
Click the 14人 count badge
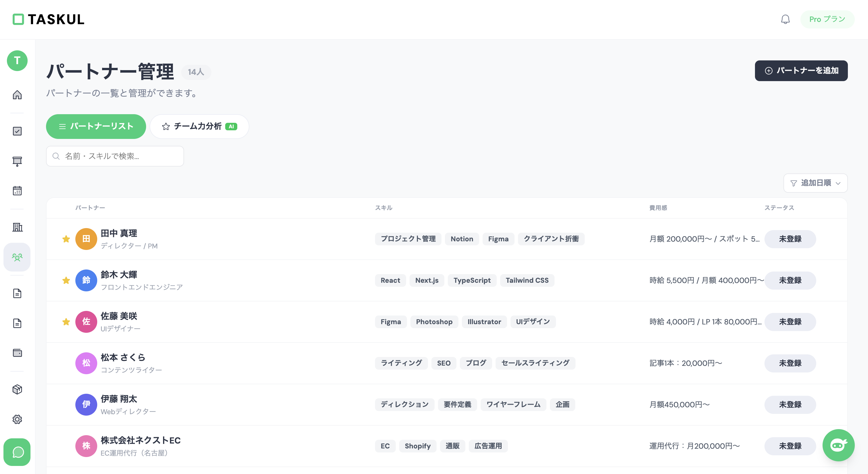[x=196, y=72]
